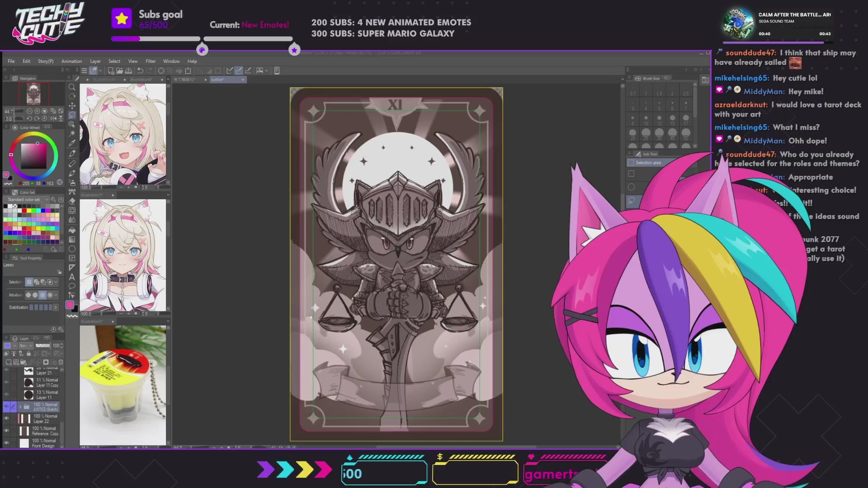Click the Navigator canvas thumbnail
Image resolution: width=868 pixels, height=488 pixels.
pyautogui.click(x=34, y=94)
